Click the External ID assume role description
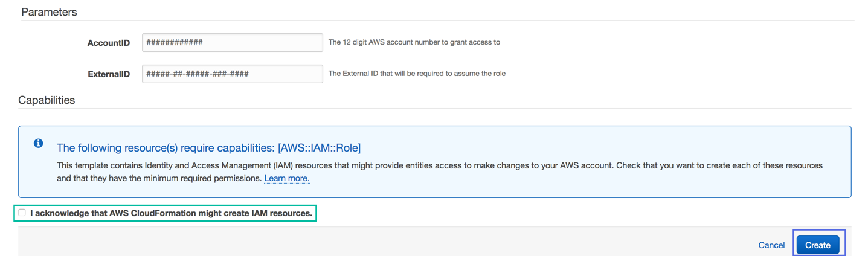This screenshot has height=256, width=868. [417, 74]
